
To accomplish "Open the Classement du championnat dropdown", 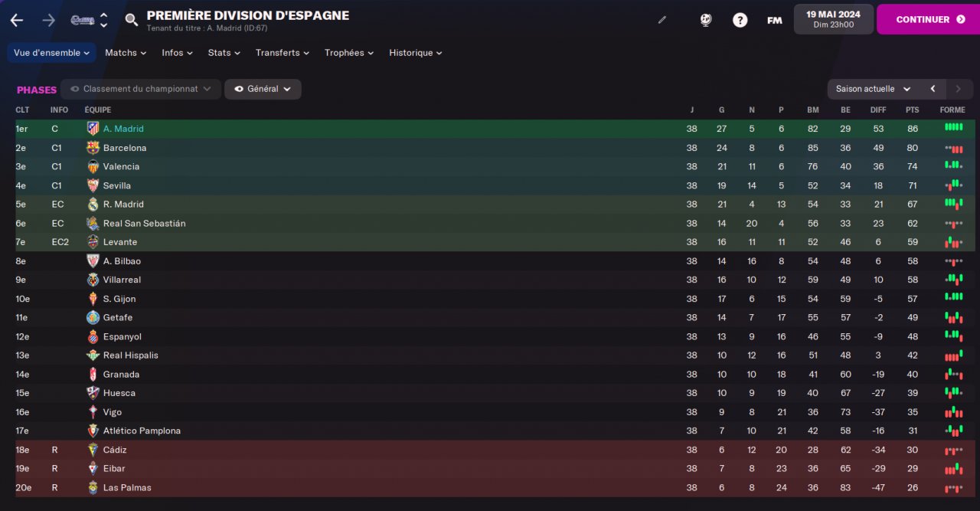I will (141, 89).
